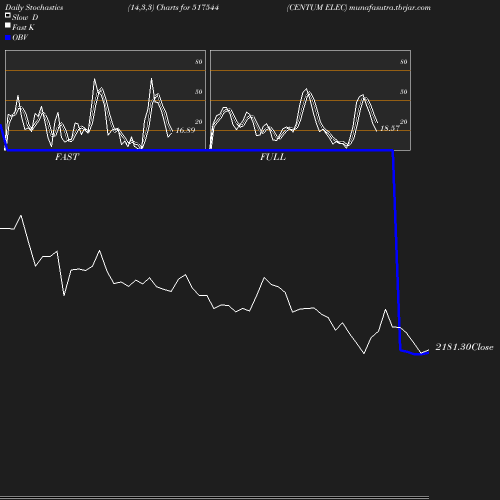Viewport: 500px width, 500px height.
Task: Select the 'Daily Stochastics' title text
Action: point(34,8)
